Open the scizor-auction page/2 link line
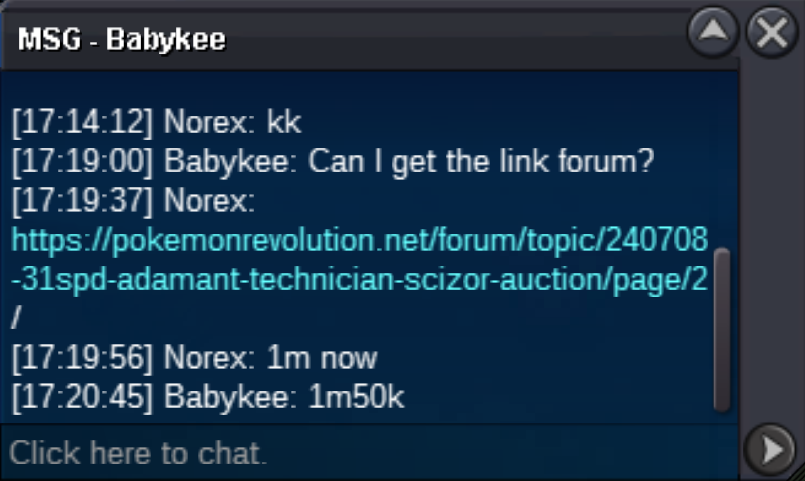 359,279
